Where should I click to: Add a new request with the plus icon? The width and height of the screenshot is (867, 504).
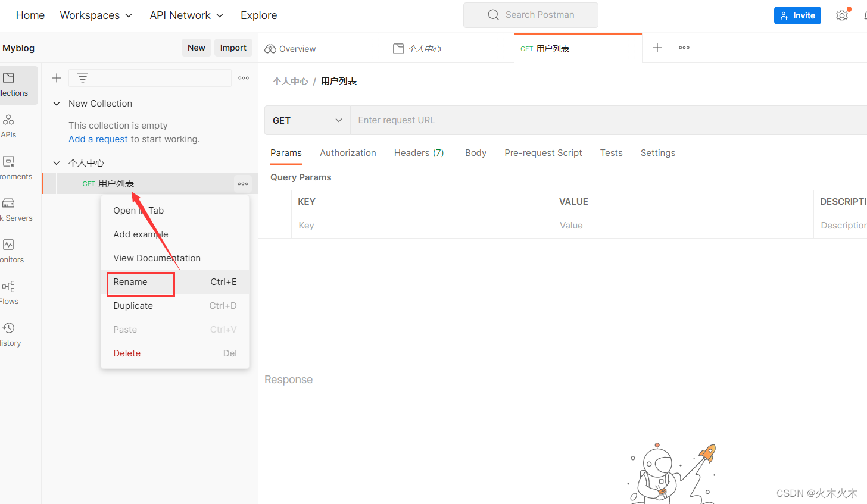[56, 77]
